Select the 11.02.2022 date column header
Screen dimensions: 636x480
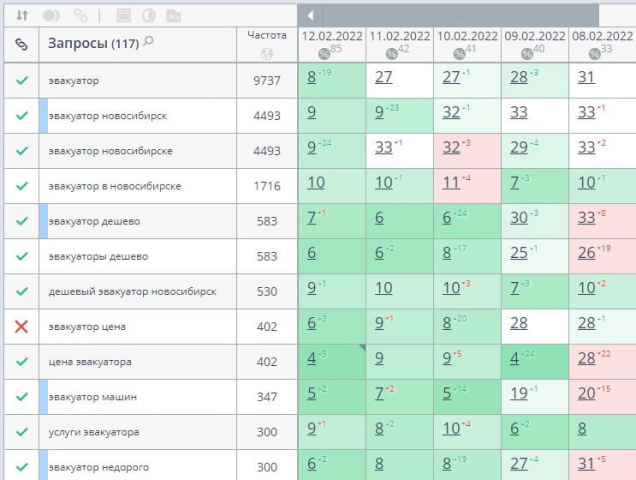[400, 36]
